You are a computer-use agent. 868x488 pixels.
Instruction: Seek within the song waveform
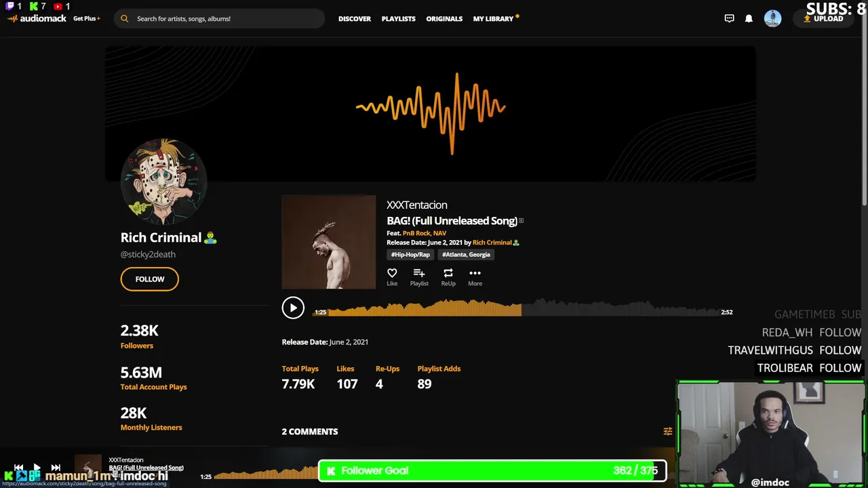[524, 308]
